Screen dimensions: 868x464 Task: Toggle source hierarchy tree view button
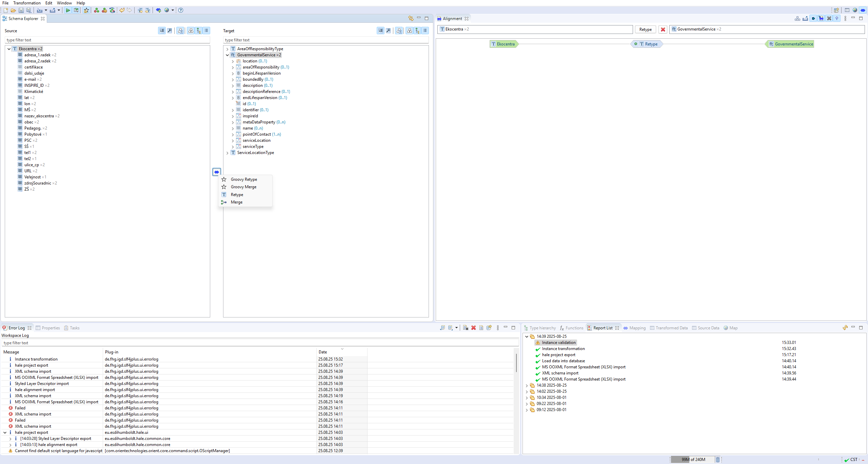198,31
